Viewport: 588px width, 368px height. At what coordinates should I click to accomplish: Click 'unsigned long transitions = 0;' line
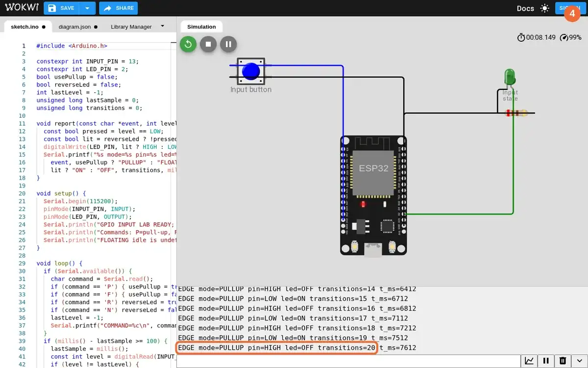[89, 108]
